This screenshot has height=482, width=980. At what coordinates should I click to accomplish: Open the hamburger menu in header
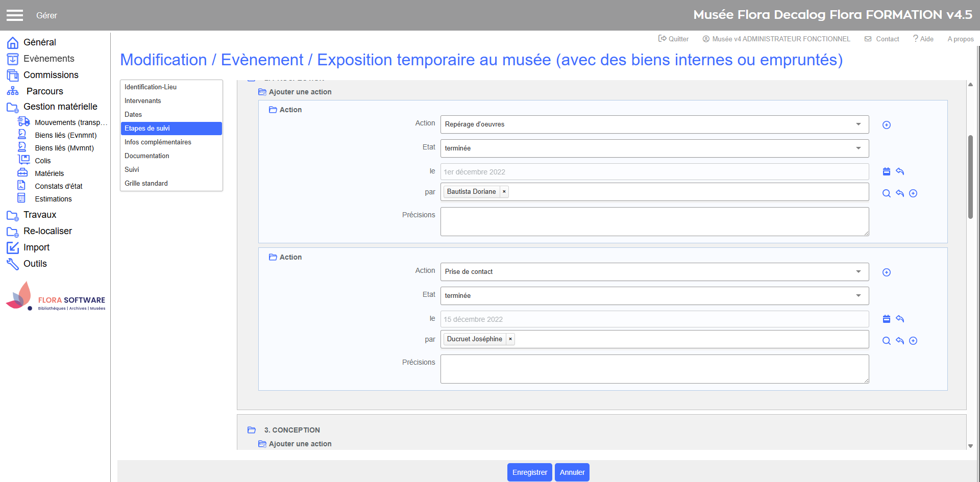tap(15, 15)
